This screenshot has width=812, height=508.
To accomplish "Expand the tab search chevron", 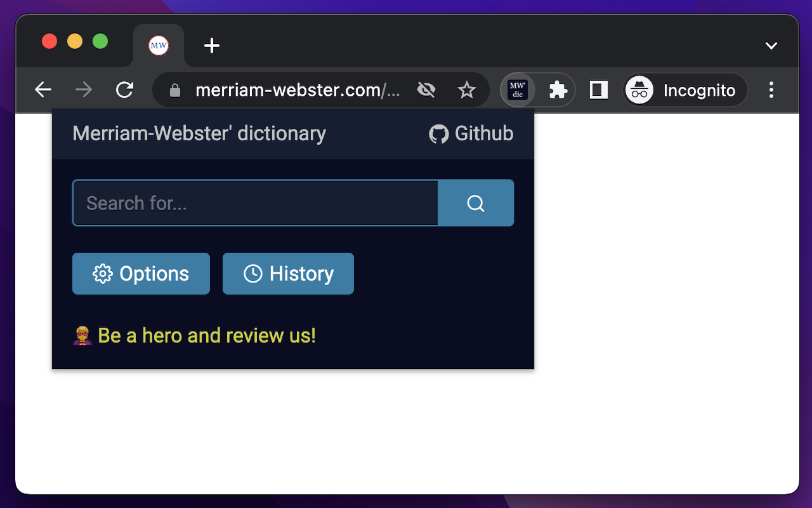I will point(771,46).
